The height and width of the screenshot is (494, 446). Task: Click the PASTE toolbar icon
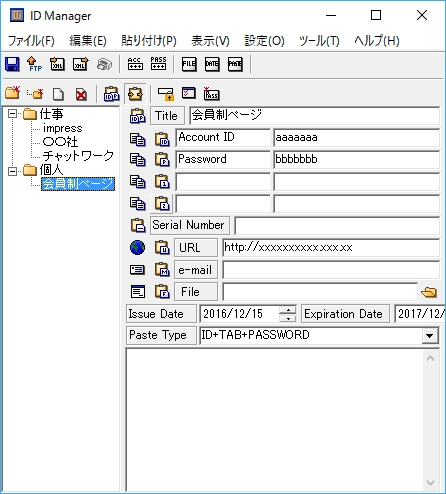tap(235, 64)
